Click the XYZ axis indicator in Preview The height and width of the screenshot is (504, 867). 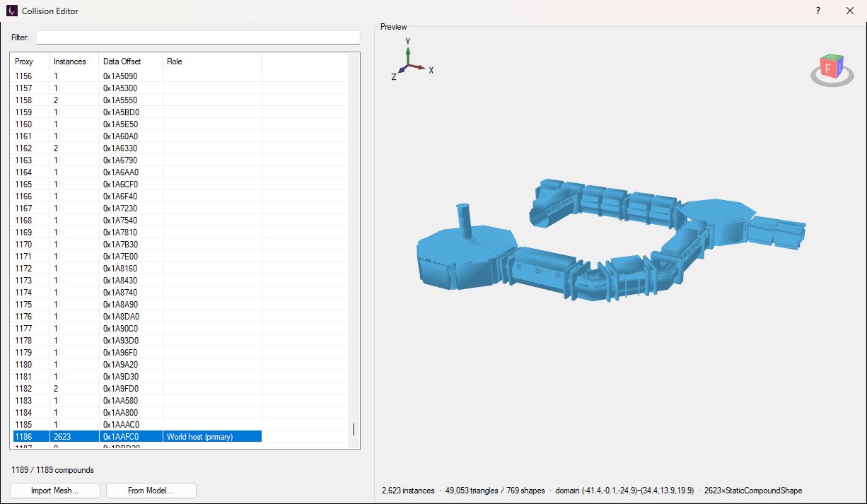[x=413, y=59]
